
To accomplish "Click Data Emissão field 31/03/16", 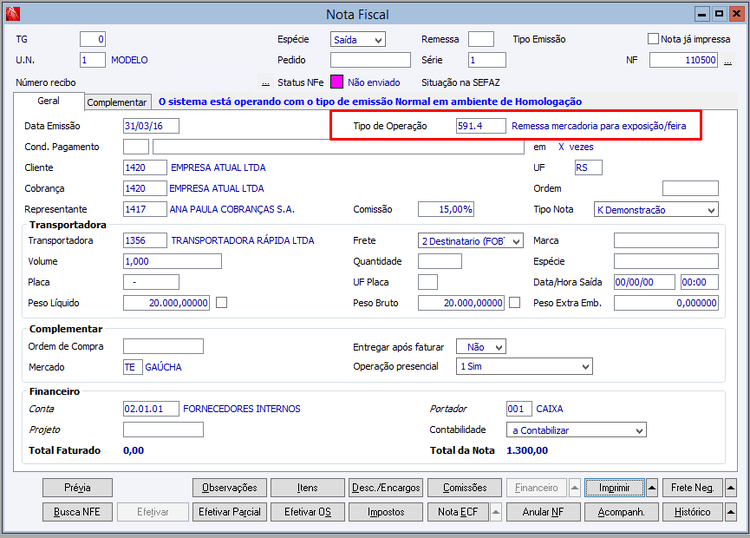I will 151,126.
